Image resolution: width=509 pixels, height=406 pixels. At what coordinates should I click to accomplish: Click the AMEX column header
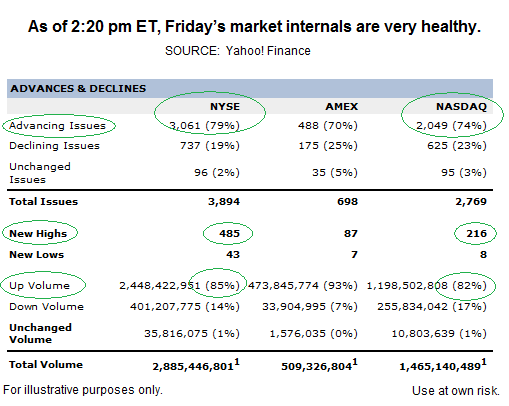[x=342, y=106]
